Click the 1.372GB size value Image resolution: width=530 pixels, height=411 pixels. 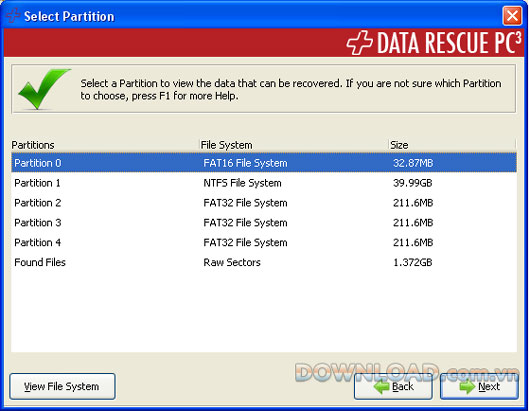(413, 262)
